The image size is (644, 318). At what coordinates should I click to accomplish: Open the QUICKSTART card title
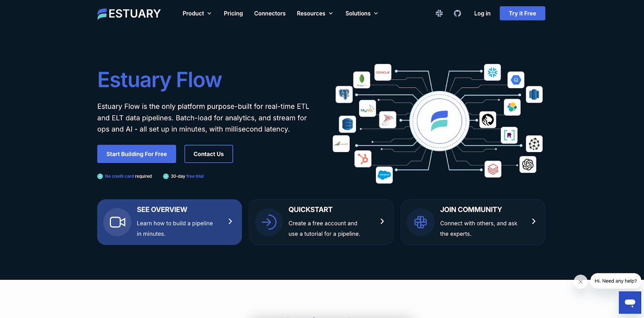pyautogui.click(x=310, y=210)
